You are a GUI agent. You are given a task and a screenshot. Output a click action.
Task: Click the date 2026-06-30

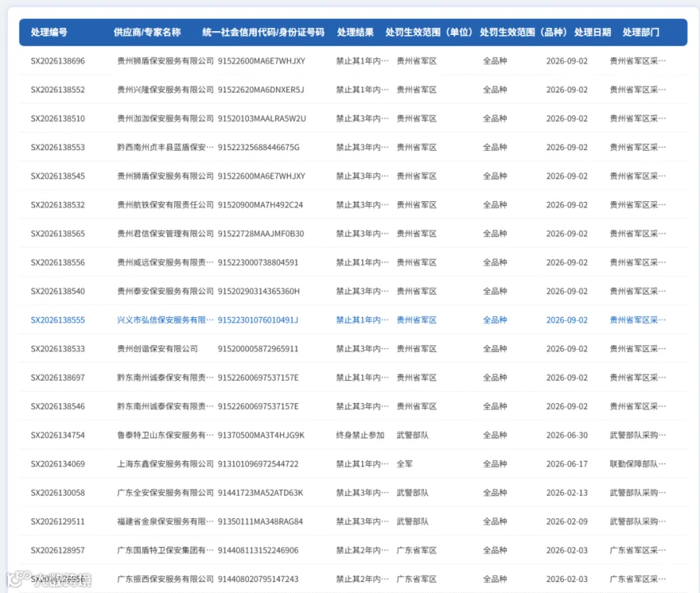pyautogui.click(x=567, y=435)
